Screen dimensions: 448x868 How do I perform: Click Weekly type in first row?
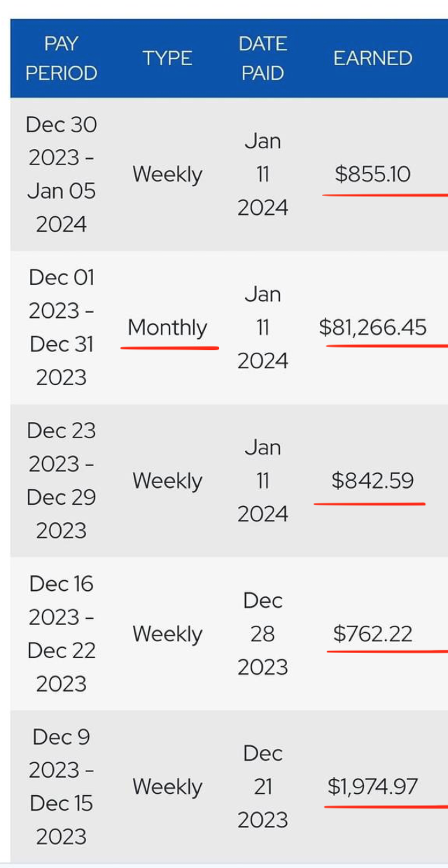click(x=168, y=174)
